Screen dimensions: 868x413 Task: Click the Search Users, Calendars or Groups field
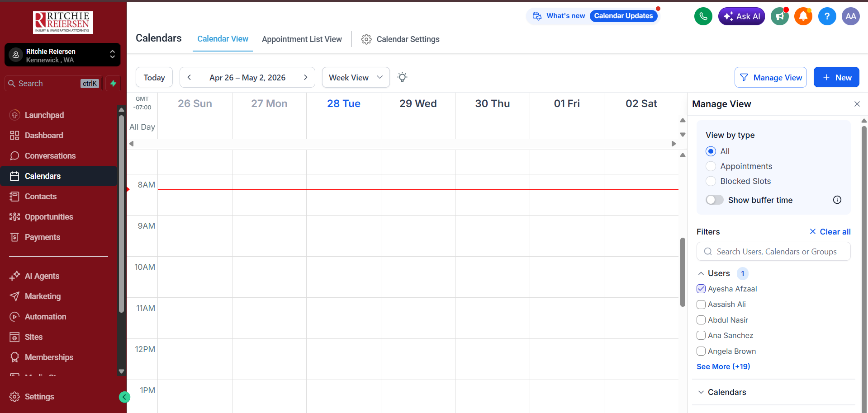[773, 252]
